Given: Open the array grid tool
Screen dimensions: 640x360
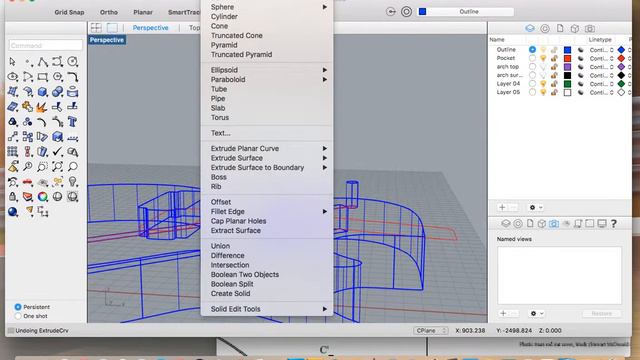Looking at the screenshot, I should coord(12,152).
